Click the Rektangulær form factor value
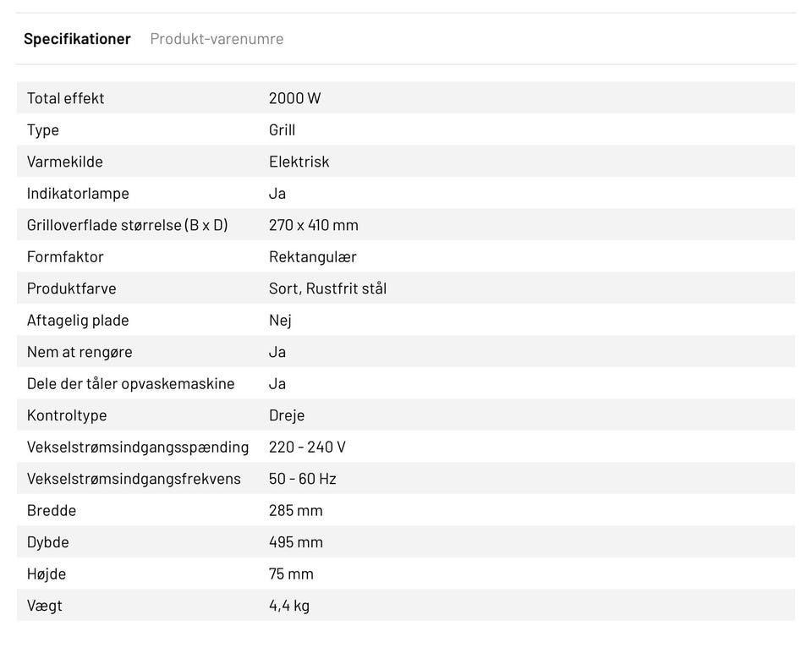The height and width of the screenshot is (648, 812). [313, 257]
